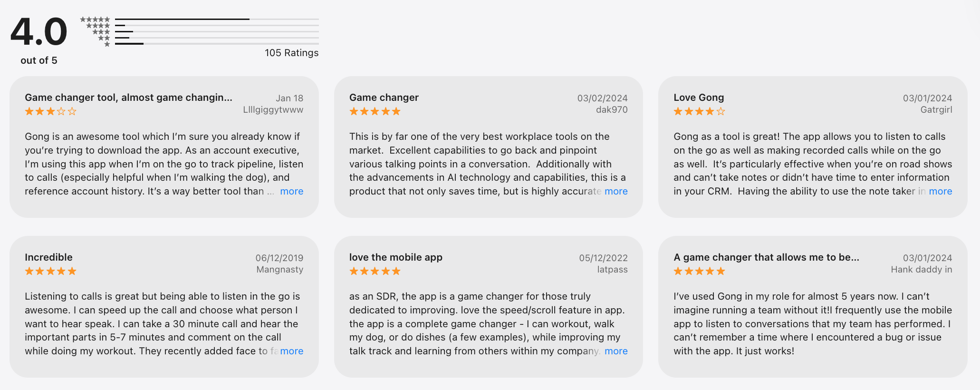The width and height of the screenshot is (980, 390).
Task: Click the one-star rating distribution bar
Action: click(217, 44)
